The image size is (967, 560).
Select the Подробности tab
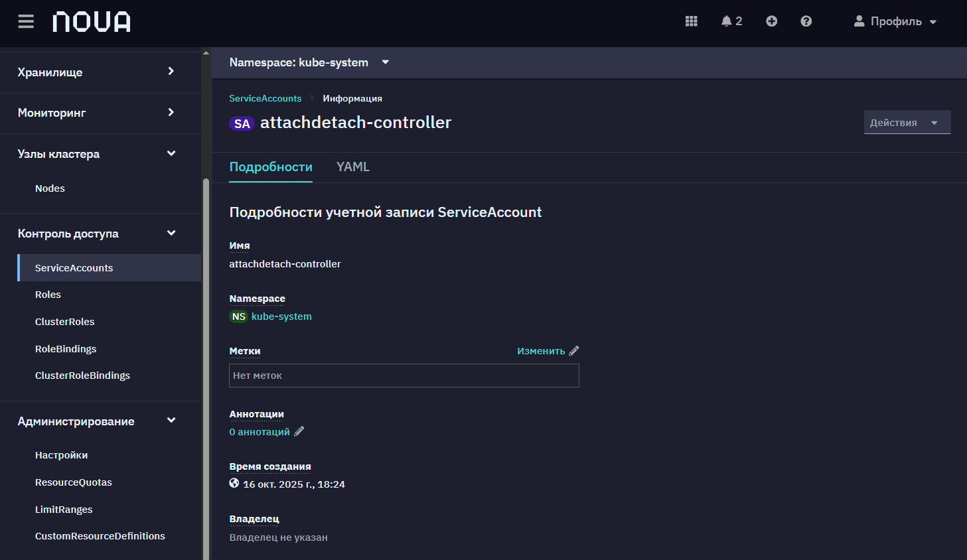click(271, 167)
